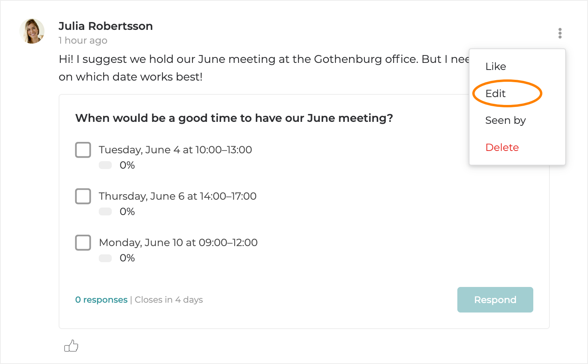Viewport: 588px width, 364px height.
Task: Open Seen by from the post menu
Action: coord(505,120)
